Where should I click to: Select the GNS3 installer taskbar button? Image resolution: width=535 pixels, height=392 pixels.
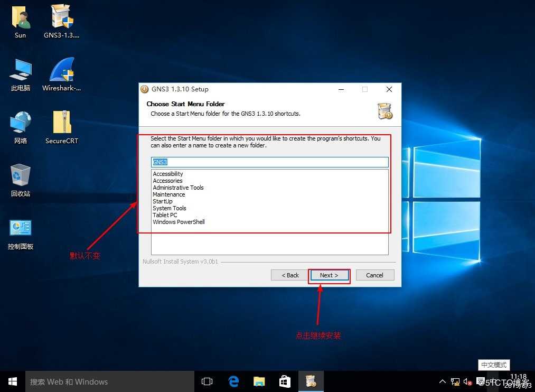tap(311, 381)
